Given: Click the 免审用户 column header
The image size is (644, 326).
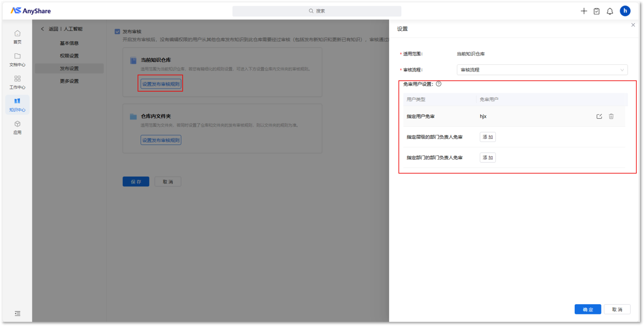Looking at the screenshot, I should tap(489, 99).
